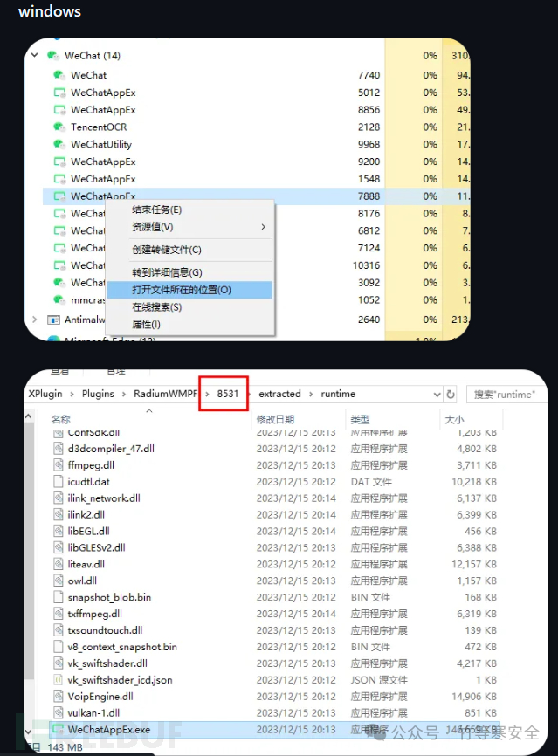
Task: Click the file list scroll-up arrow
Action: click(x=29, y=416)
